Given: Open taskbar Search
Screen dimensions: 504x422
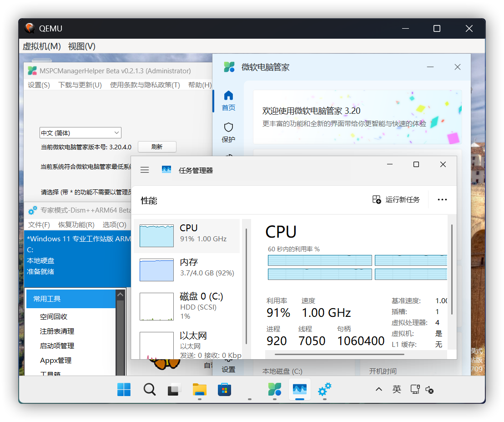Looking at the screenshot, I should (x=150, y=390).
